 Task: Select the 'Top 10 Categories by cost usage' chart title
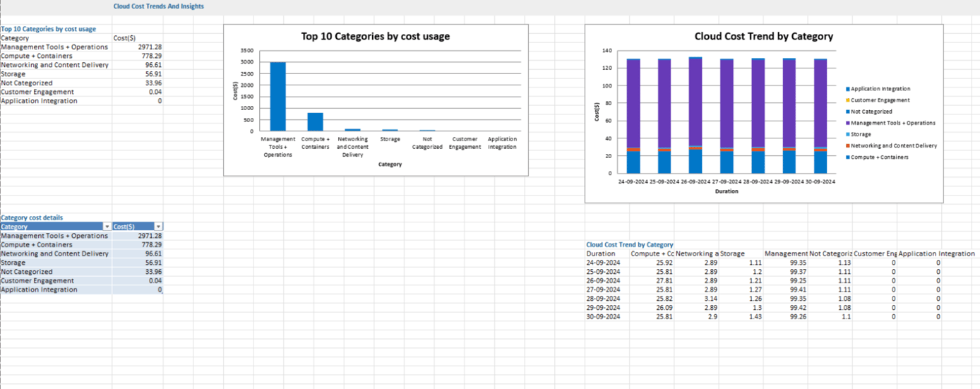point(375,37)
